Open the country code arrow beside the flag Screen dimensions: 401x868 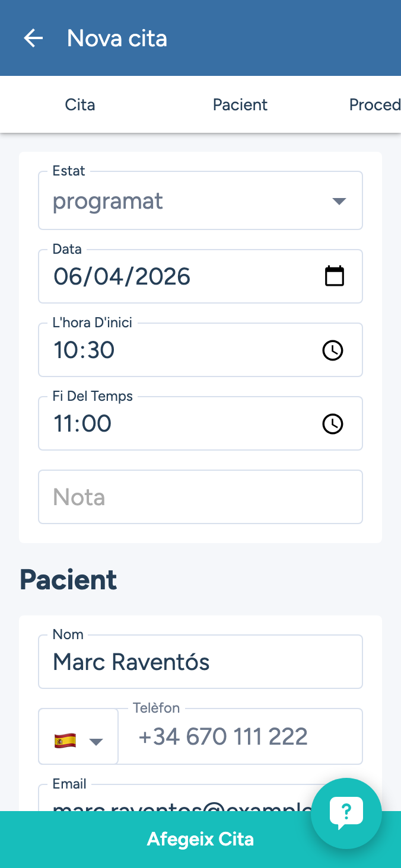click(96, 741)
